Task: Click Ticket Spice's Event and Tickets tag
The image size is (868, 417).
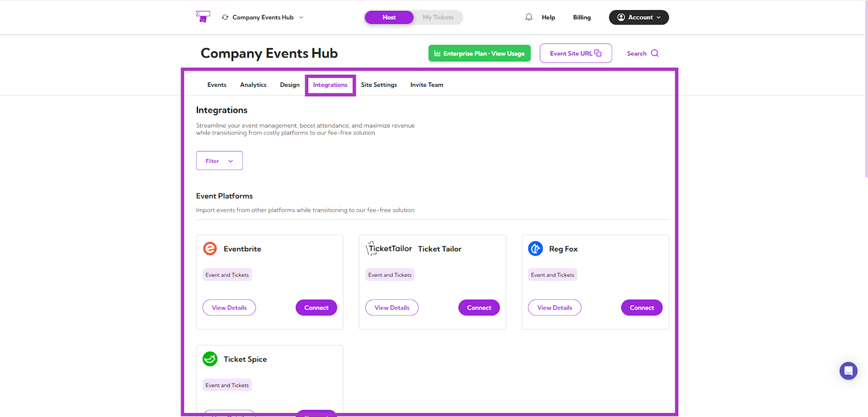Action: point(227,385)
